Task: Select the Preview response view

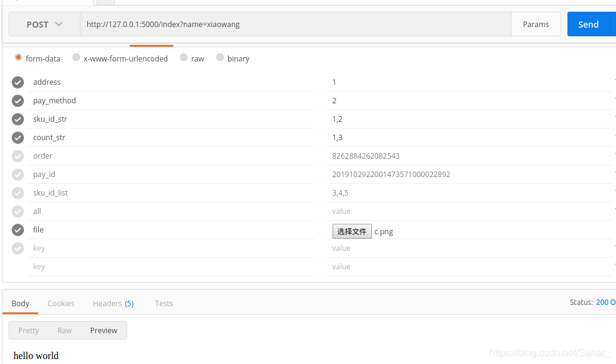Action: (x=104, y=331)
